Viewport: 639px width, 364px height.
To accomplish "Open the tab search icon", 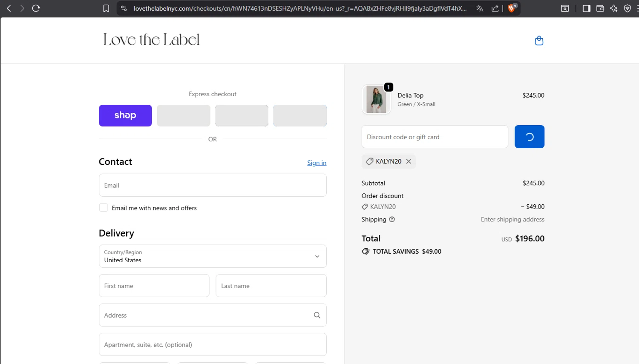I will click(x=565, y=8).
